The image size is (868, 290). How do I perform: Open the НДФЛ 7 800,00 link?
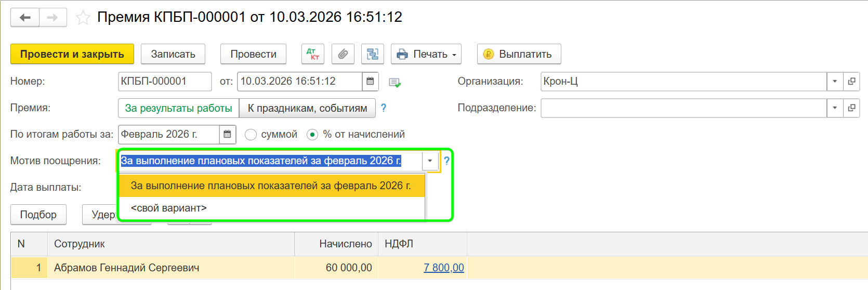[x=444, y=268]
